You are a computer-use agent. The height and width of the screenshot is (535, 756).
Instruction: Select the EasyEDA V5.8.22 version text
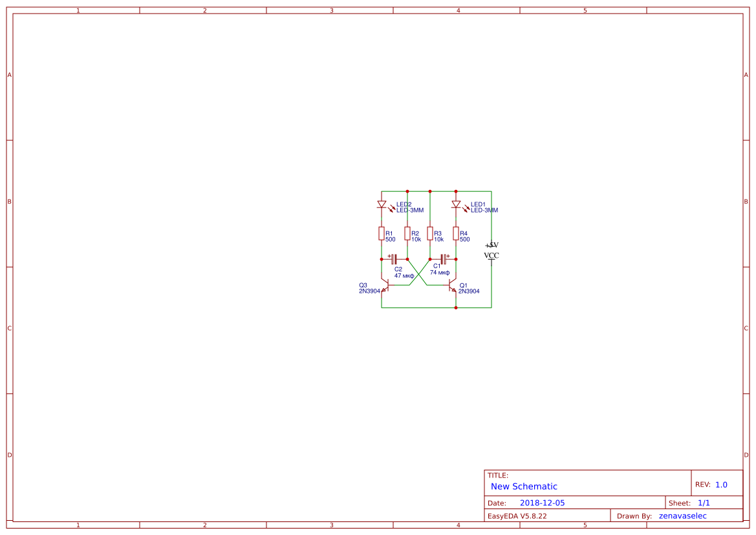coord(516,515)
